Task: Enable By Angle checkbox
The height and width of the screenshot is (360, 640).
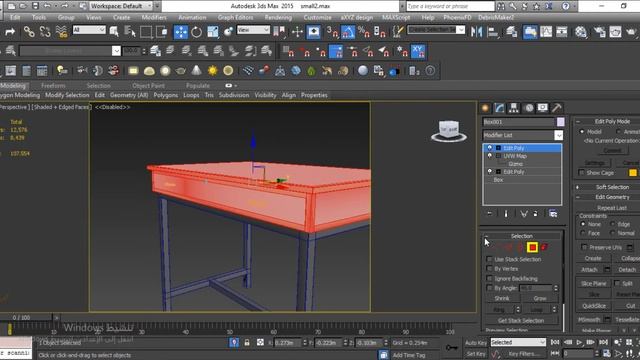Action: (x=489, y=288)
